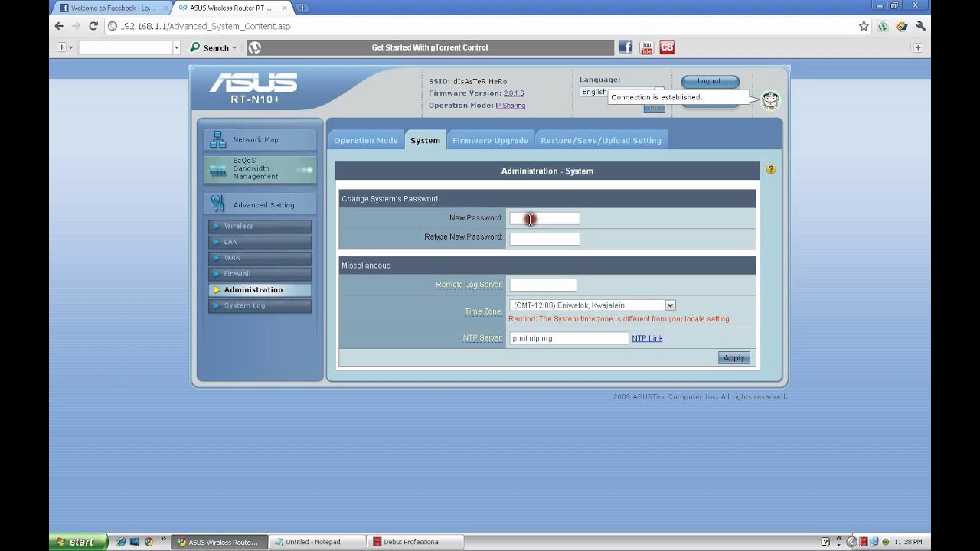980x551 pixels.
Task: Click the EzQoS Bandwidth Management icon
Action: (218, 169)
